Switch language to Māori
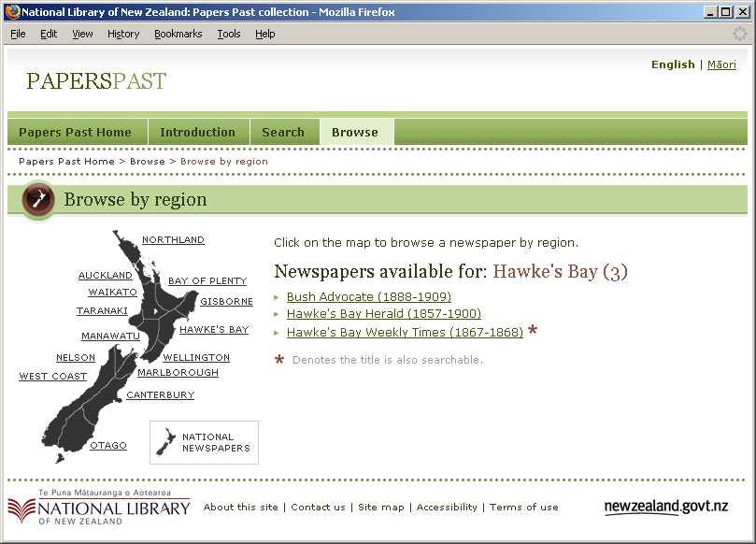 [721, 64]
